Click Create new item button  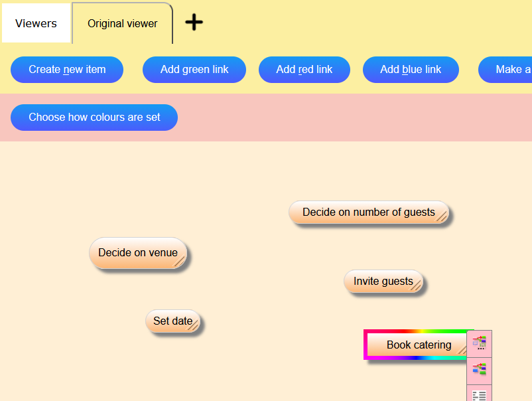tap(67, 70)
